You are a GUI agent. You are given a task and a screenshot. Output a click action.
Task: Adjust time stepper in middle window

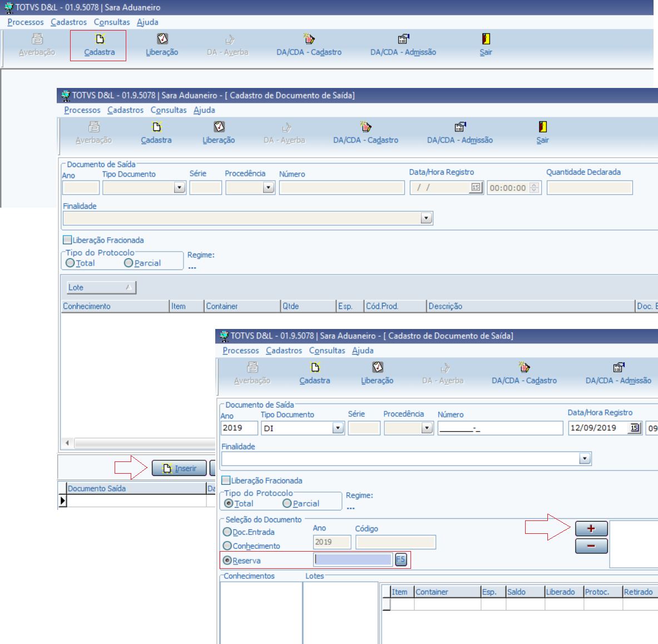(x=534, y=187)
